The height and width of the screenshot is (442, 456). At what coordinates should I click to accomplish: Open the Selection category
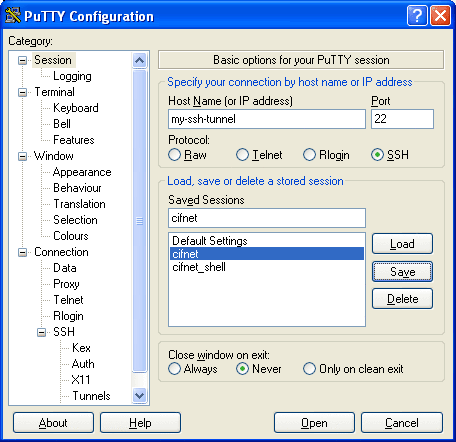[x=75, y=220]
